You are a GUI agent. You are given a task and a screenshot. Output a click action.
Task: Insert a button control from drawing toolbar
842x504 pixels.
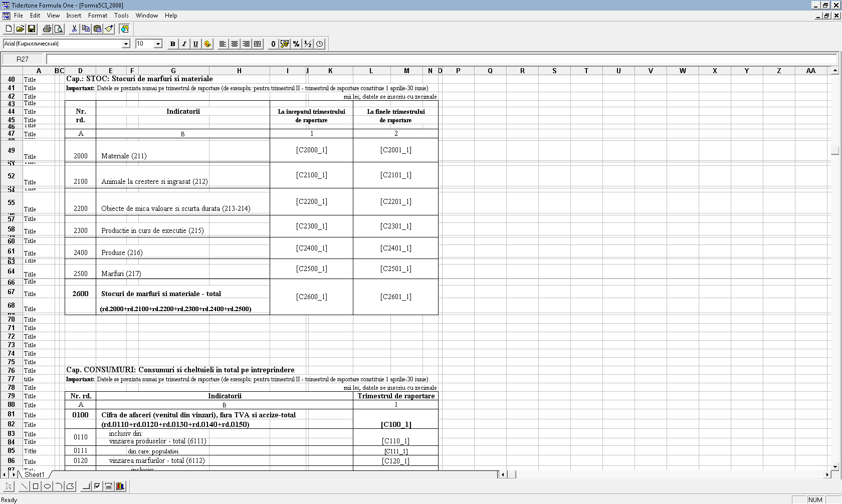[86, 486]
